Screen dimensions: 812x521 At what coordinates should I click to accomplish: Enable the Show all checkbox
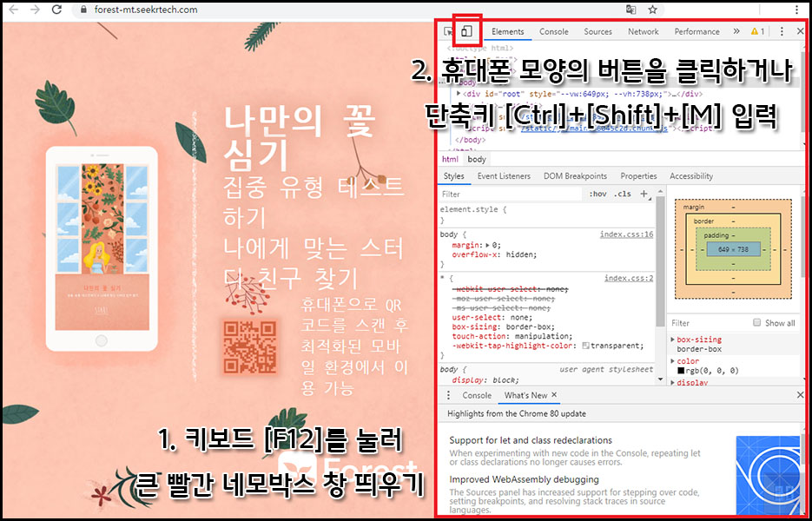[756, 323]
